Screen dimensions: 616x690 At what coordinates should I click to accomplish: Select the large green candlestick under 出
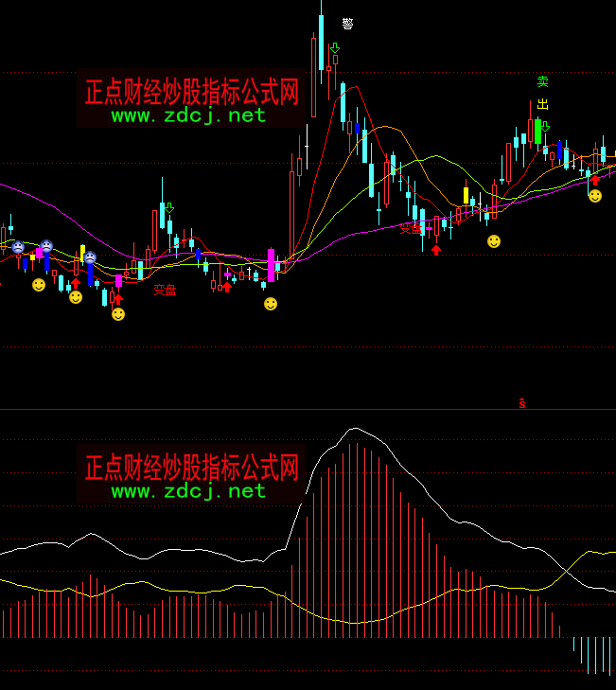pyautogui.click(x=537, y=130)
